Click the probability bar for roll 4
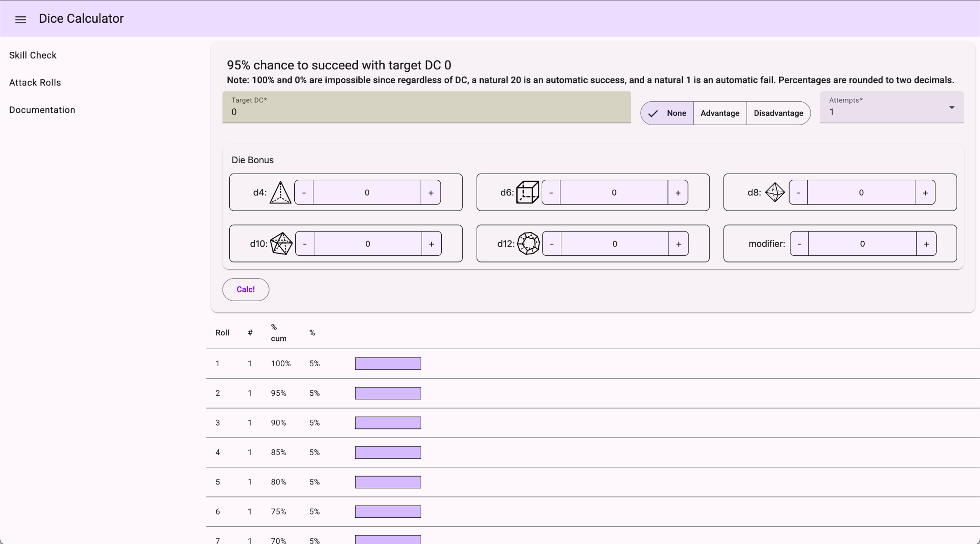 tap(388, 453)
